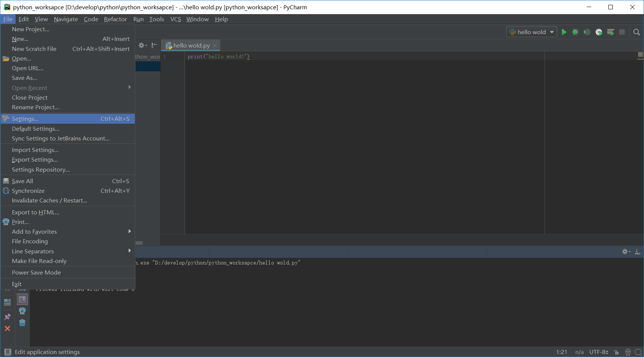Open the event log speech-bubble icon
Screen dimensions: 644x357
638,352
